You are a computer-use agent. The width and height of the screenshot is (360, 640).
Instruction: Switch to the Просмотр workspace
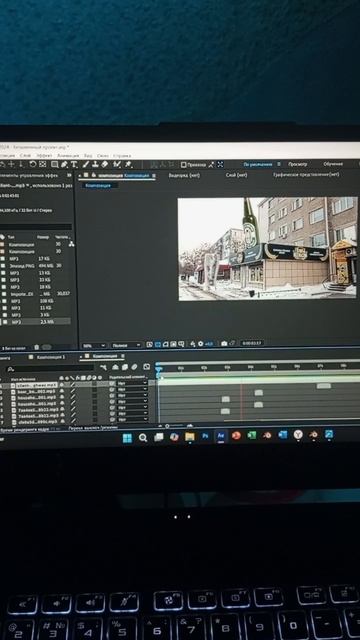tap(298, 164)
